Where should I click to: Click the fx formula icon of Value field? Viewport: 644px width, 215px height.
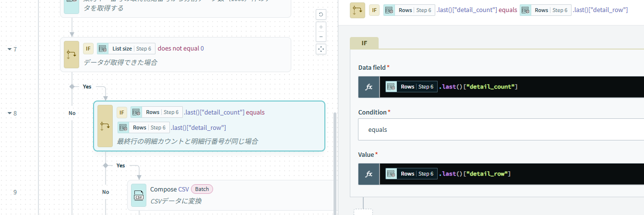point(369,174)
